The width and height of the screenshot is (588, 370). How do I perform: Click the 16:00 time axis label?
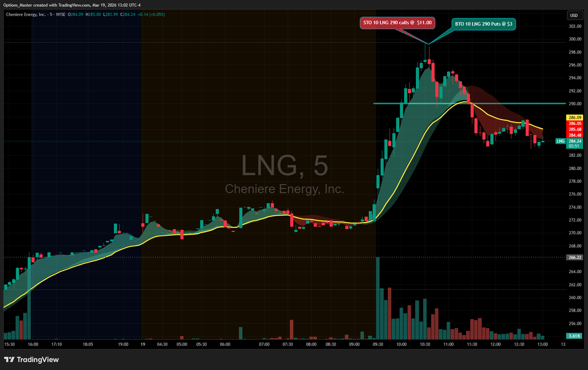coord(33,344)
